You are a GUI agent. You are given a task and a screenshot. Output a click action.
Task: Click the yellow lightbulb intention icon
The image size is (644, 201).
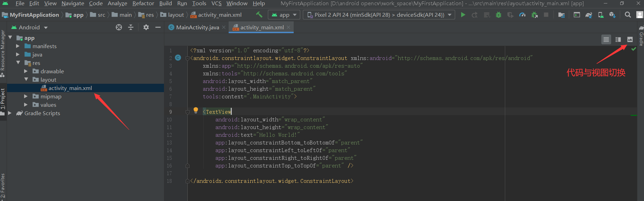[x=196, y=111]
